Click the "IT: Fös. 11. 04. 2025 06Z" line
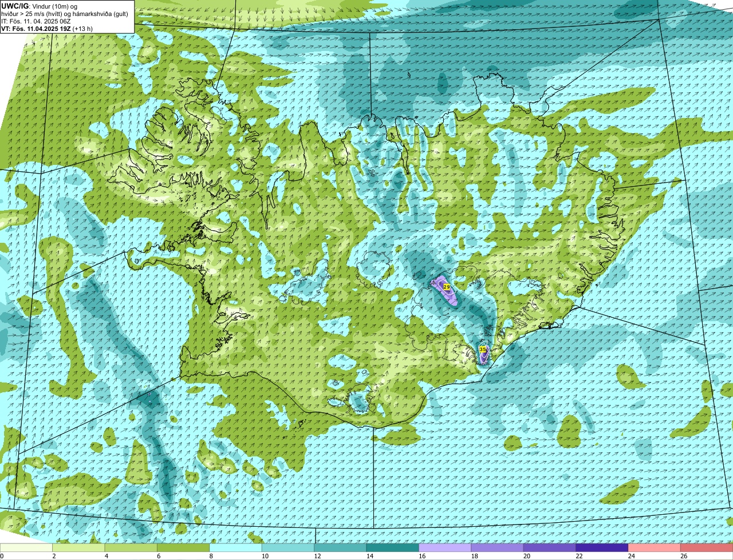Viewport: 733px width, 560px height. pos(36,21)
